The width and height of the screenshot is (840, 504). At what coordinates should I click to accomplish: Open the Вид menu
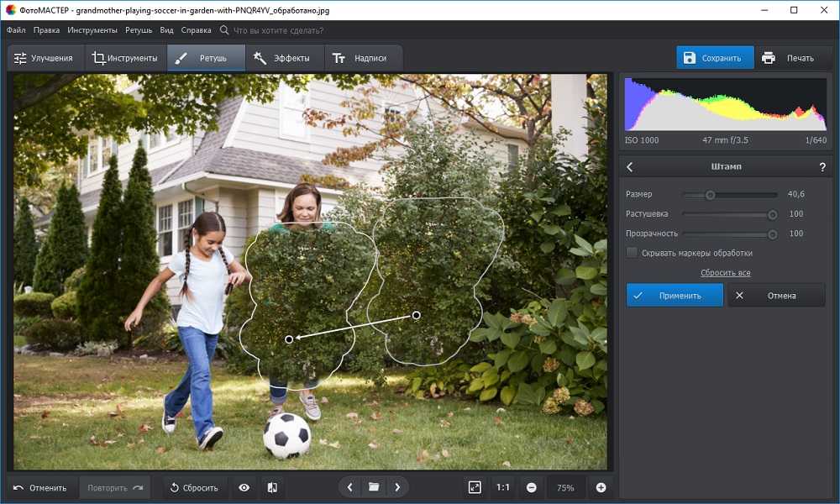tap(166, 30)
